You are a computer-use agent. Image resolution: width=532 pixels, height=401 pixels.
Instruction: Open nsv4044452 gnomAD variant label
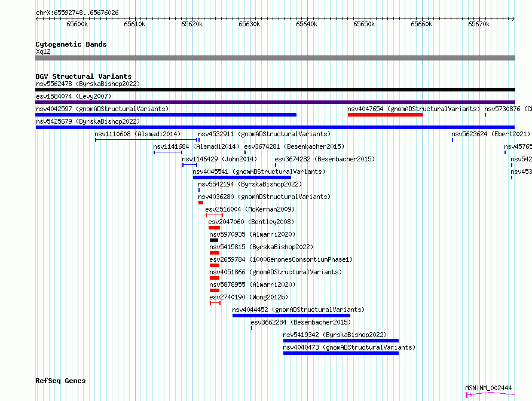[298, 310]
